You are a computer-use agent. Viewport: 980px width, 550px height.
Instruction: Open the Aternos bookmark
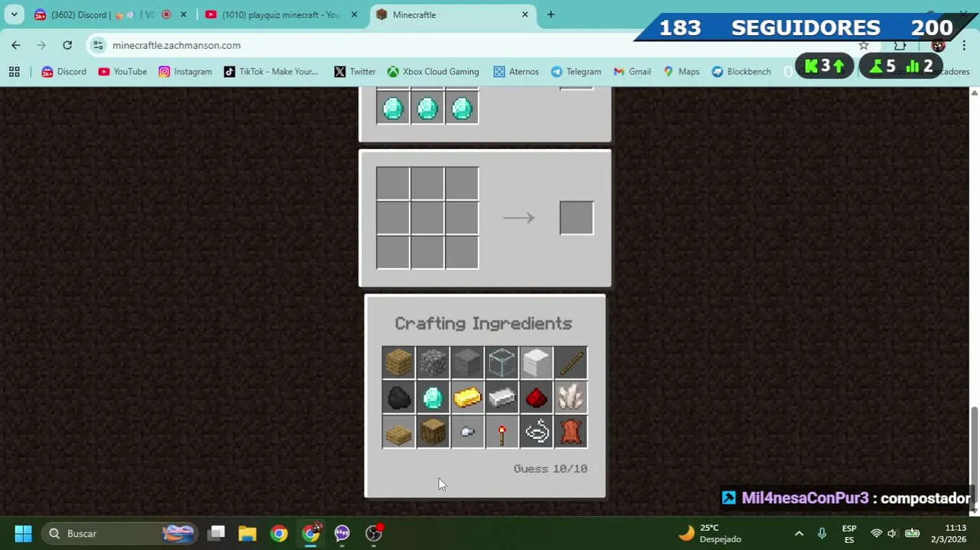(516, 71)
